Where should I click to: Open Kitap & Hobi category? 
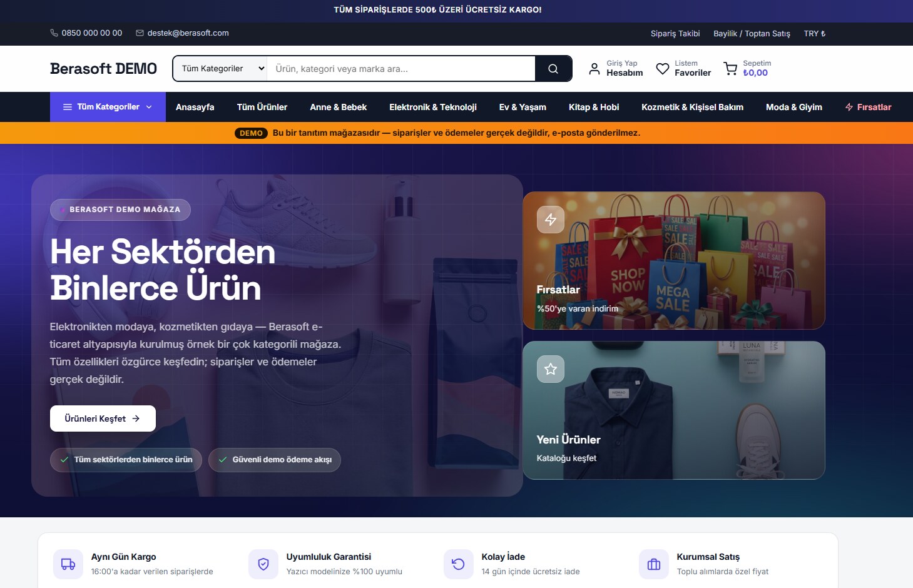coord(594,107)
